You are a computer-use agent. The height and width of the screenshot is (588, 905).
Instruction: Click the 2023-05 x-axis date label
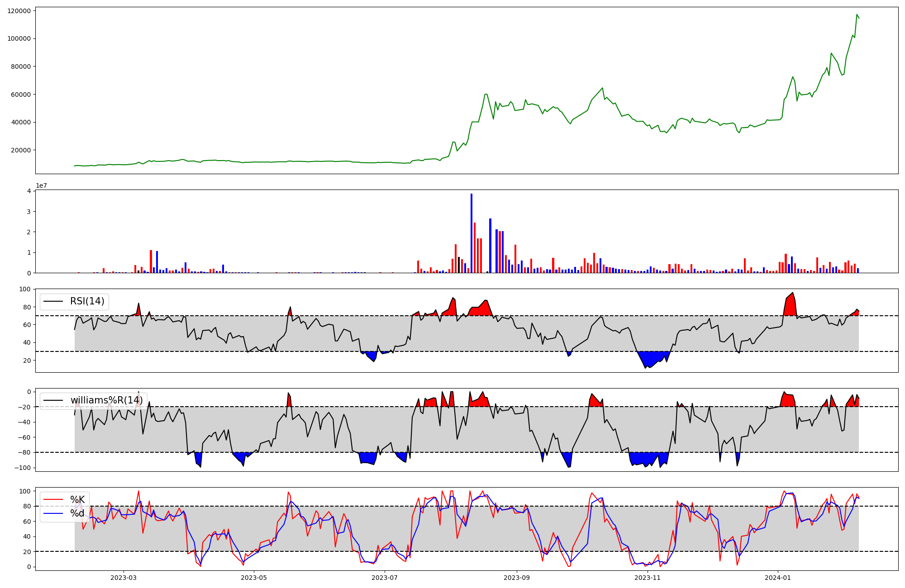tap(254, 578)
